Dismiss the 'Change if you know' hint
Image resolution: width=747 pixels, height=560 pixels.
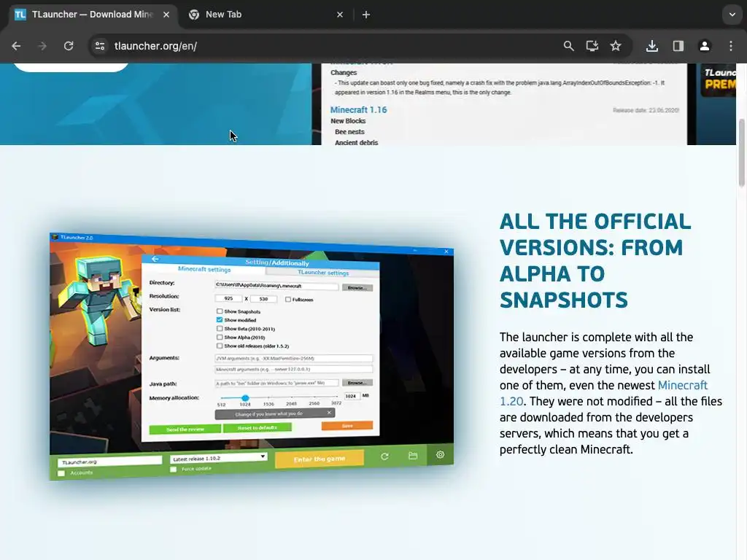329,413
